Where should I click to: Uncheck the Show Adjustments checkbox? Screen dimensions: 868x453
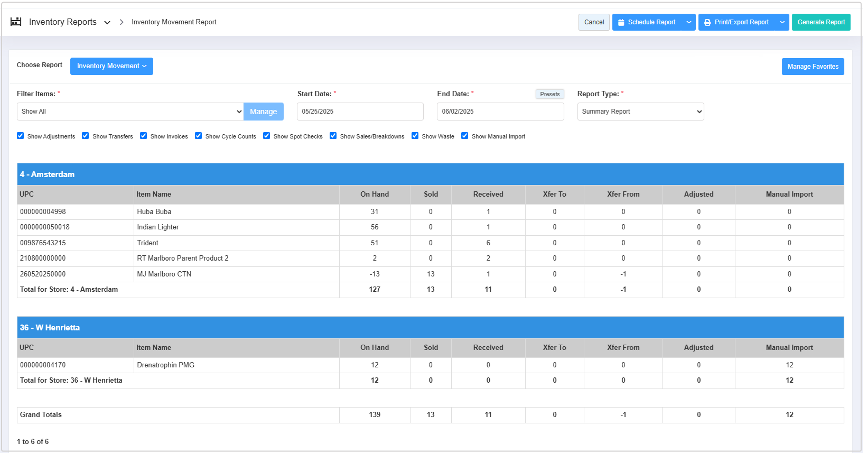tap(21, 136)
